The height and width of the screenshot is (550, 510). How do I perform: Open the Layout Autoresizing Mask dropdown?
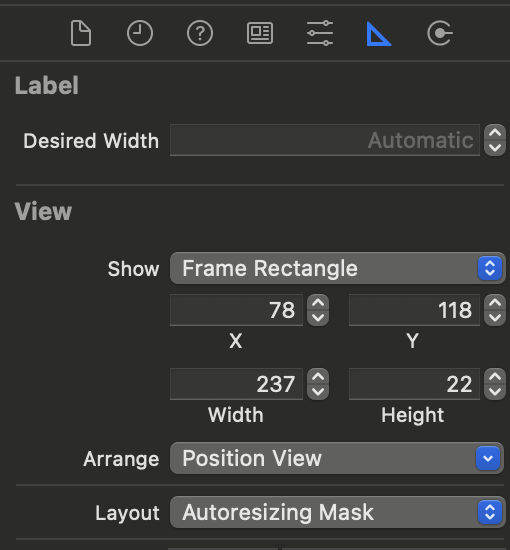[x=337, y=512]
